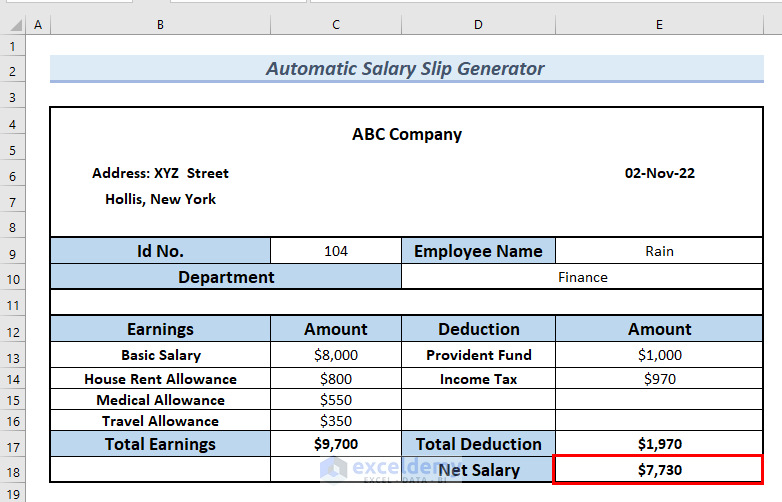Click the Id No. label cell
Viewport: 782px width, 502px height.
[x=160, y=251]
